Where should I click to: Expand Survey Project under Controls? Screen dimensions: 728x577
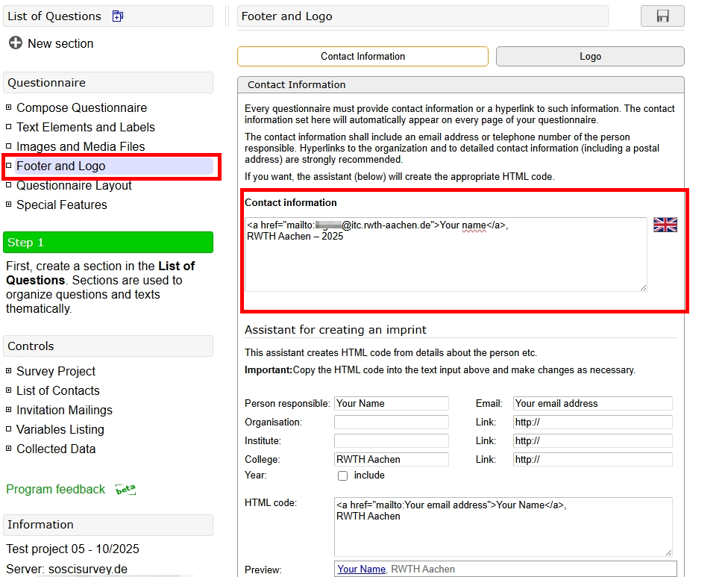tap(10, 371)
